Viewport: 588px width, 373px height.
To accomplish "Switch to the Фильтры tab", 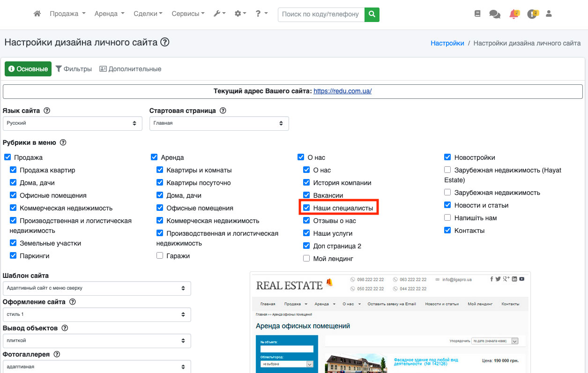I will [74, 69].
